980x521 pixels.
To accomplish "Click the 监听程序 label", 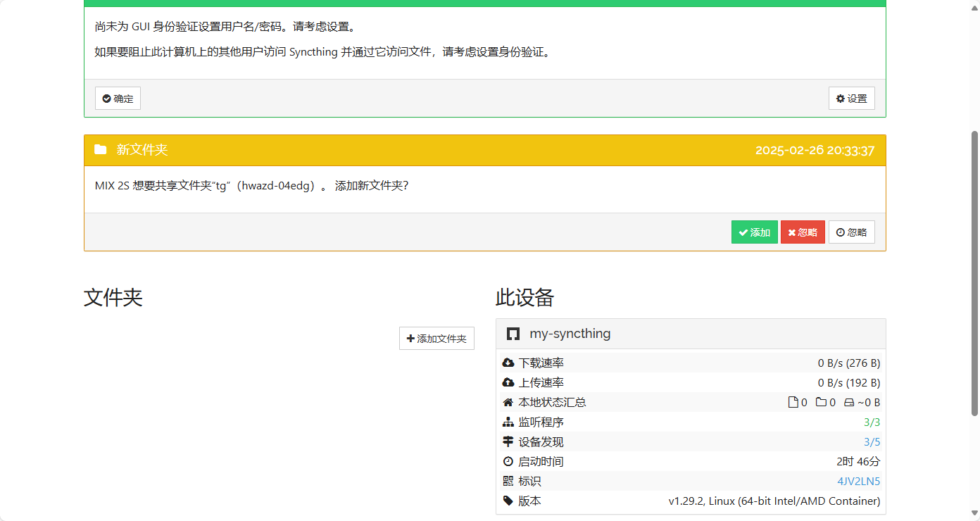I will 541,422.
